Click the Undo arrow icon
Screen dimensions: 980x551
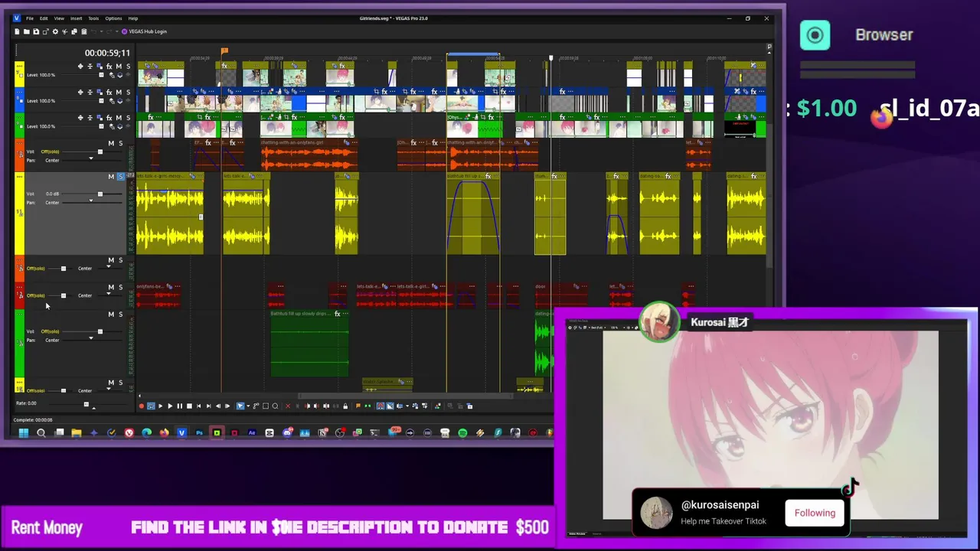94,31
